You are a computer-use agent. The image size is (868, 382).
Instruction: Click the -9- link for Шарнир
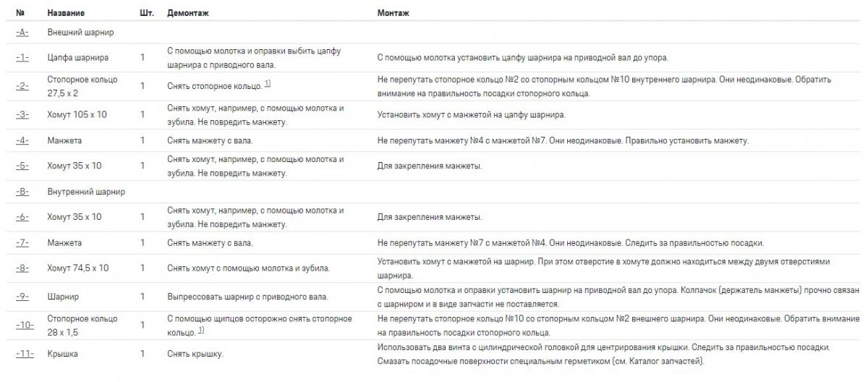[22, 297]
